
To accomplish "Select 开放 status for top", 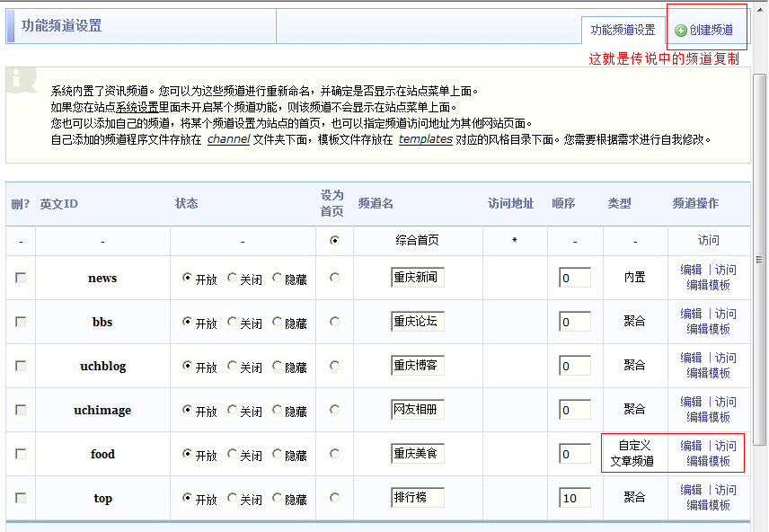I will click(187, 498).
